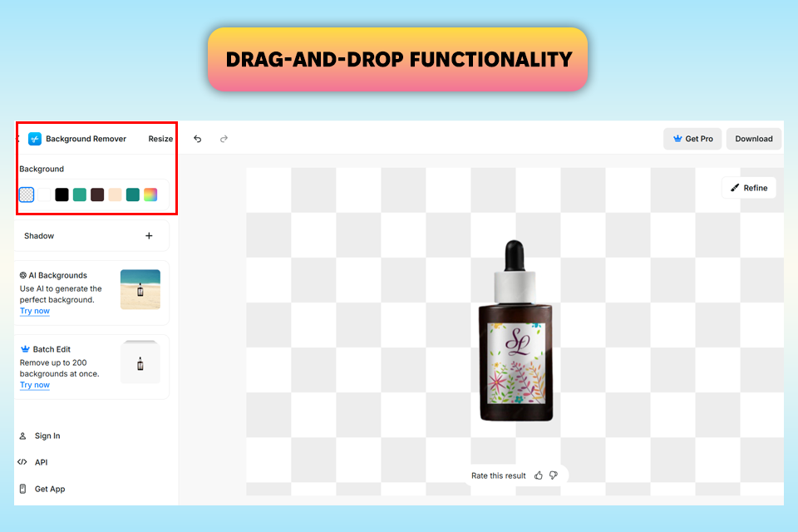Click the thumbs down rating icon

tap(554, 475)
